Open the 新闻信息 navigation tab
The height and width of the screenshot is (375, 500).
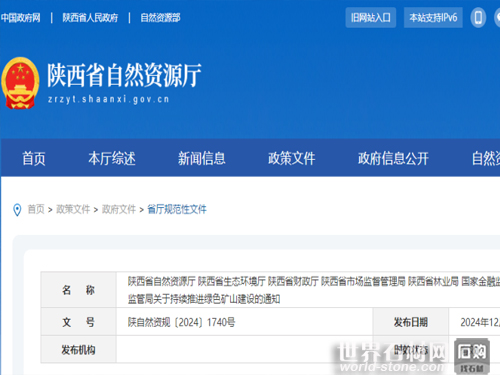[x=202, y=158]
